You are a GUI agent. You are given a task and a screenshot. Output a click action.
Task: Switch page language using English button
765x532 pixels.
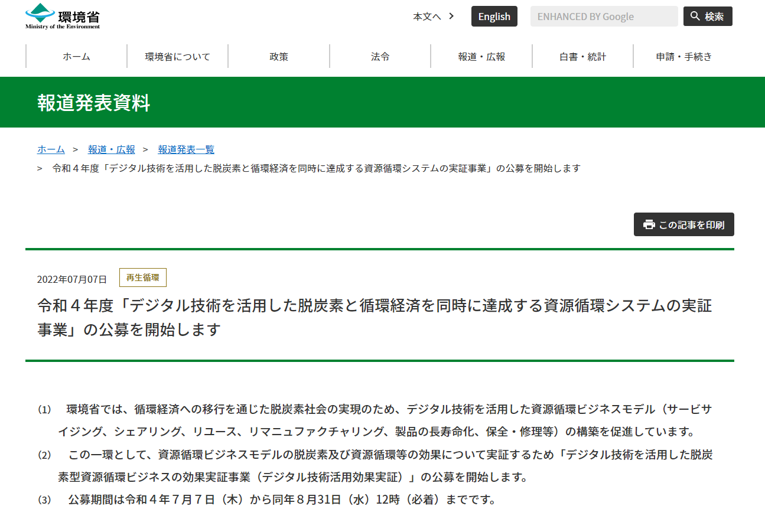494,16
